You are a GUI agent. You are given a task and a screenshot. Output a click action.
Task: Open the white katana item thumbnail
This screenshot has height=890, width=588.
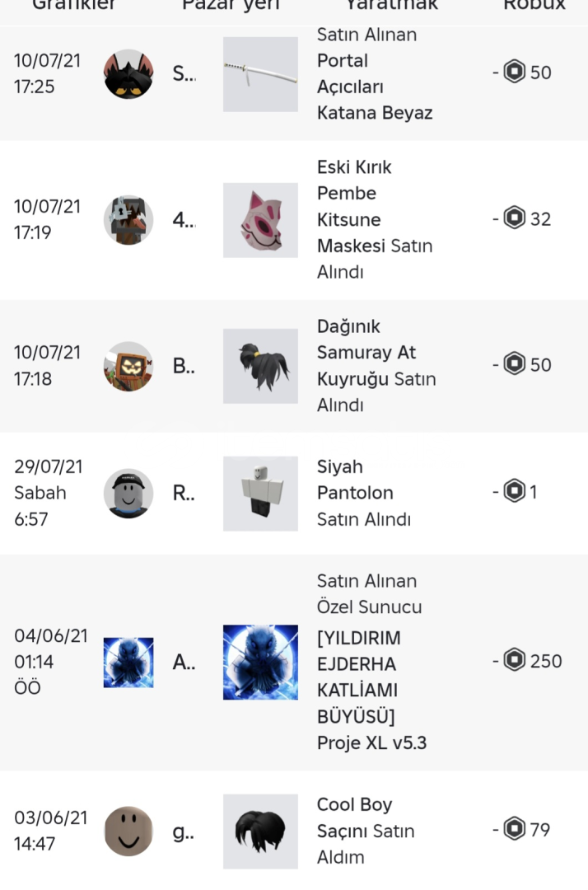click(260, 74)
